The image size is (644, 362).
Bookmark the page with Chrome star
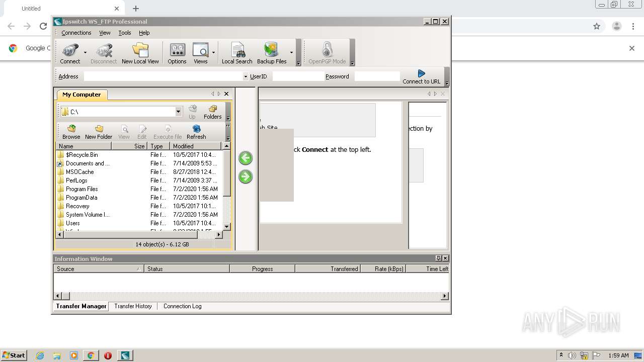coord(597,26)
